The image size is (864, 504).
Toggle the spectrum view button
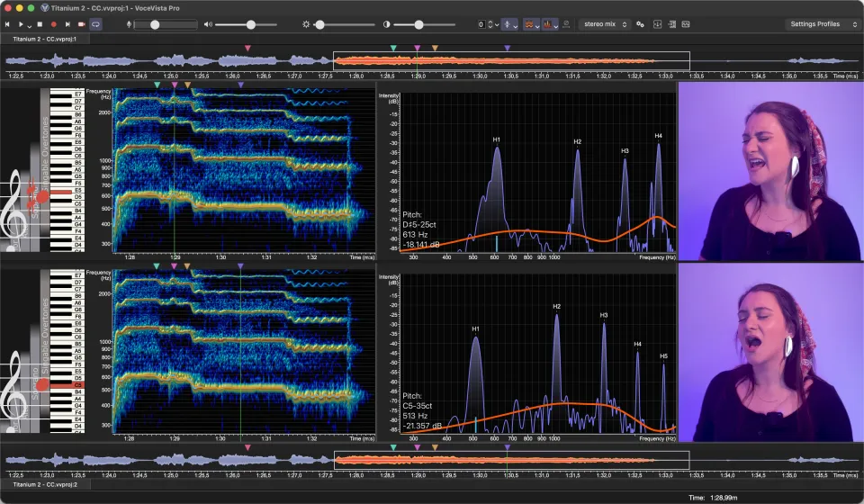(547, 24)
